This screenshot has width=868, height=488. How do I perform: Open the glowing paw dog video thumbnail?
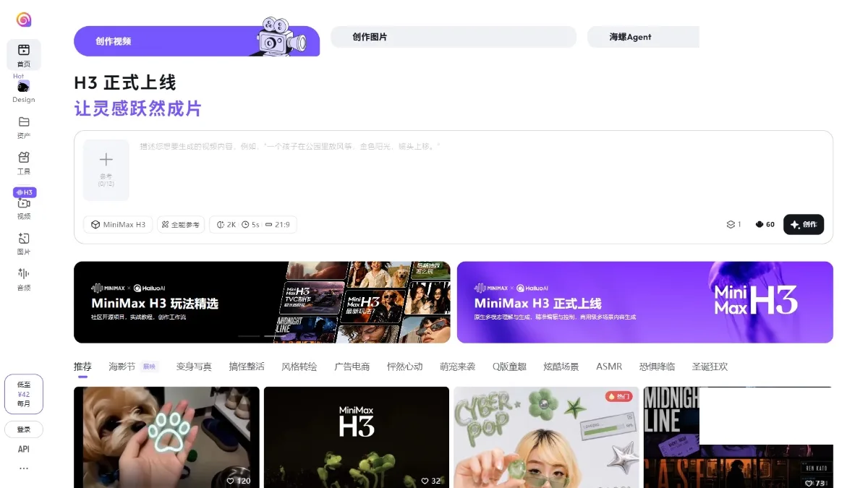click(166, 437)
